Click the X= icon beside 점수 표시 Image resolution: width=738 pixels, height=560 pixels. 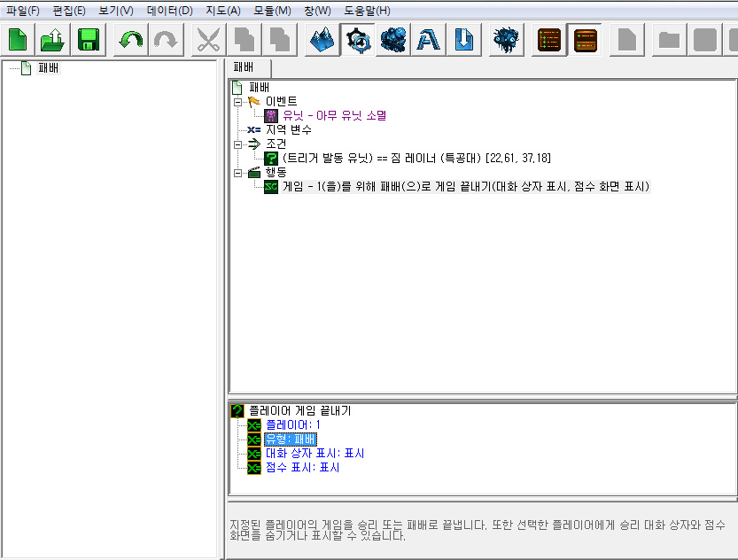[254, 468]
